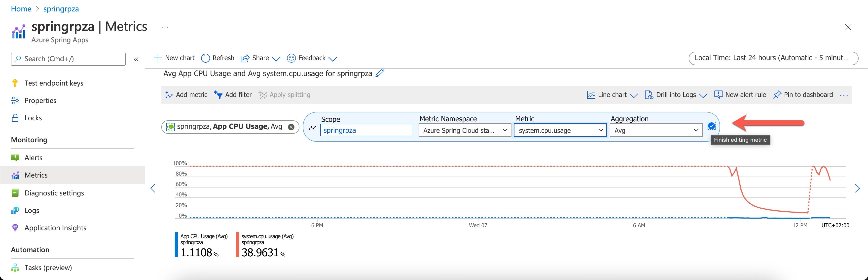Open the Metric Namespace dropdown

tap(464, 130)
